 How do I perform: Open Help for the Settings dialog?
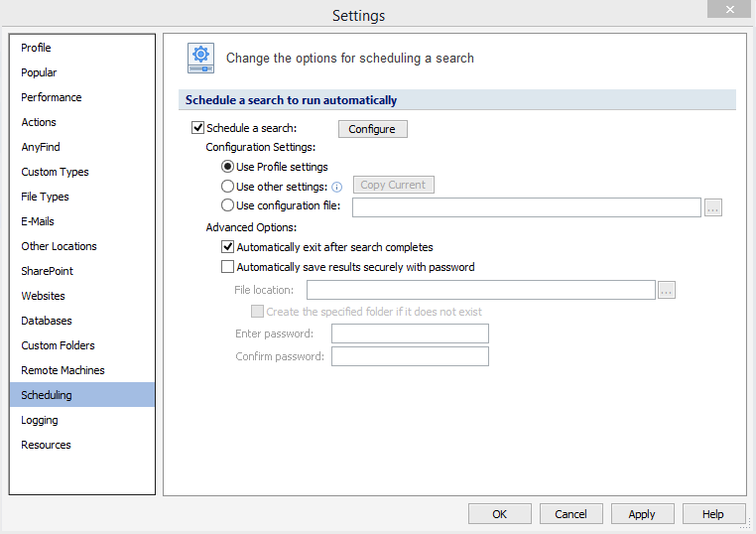pos(713,514)
